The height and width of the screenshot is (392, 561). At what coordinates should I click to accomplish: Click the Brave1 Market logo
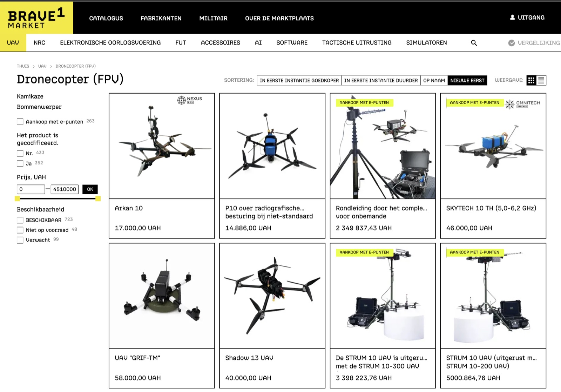click(x=36, y=18)
